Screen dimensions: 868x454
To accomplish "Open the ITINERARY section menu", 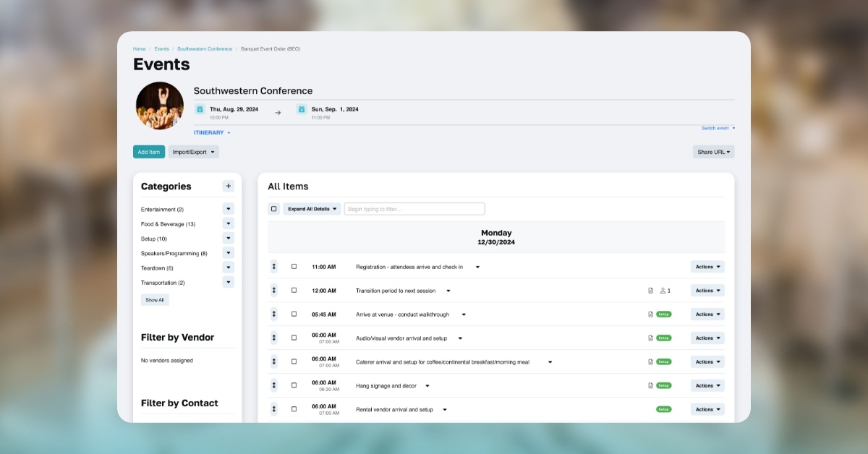I will point(212,133).
